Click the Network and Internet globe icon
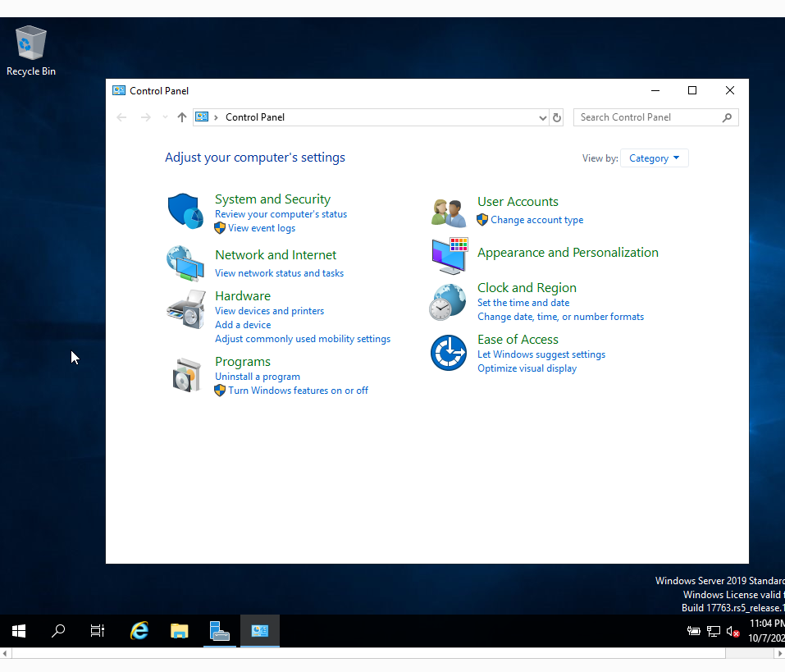 coord(185,263)
